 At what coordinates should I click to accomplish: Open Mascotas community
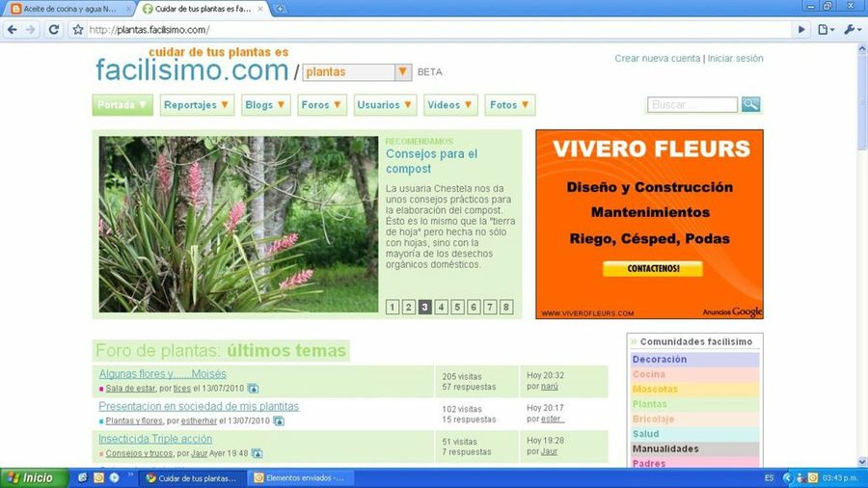coord(694,389)
